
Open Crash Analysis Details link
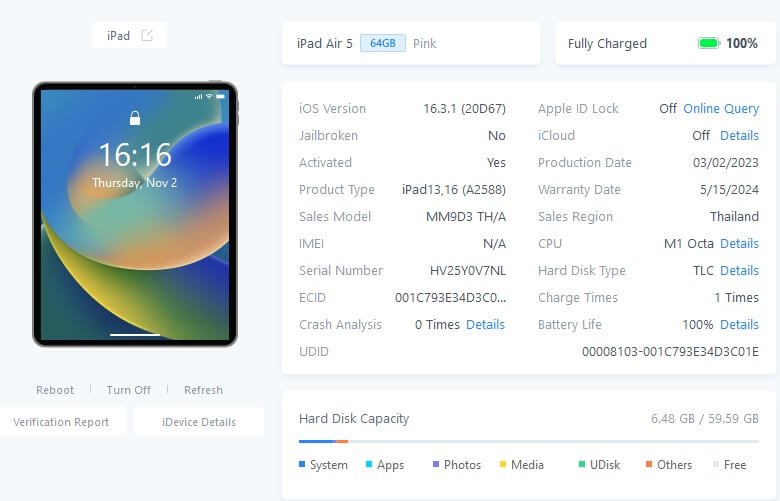coord(485,324)
